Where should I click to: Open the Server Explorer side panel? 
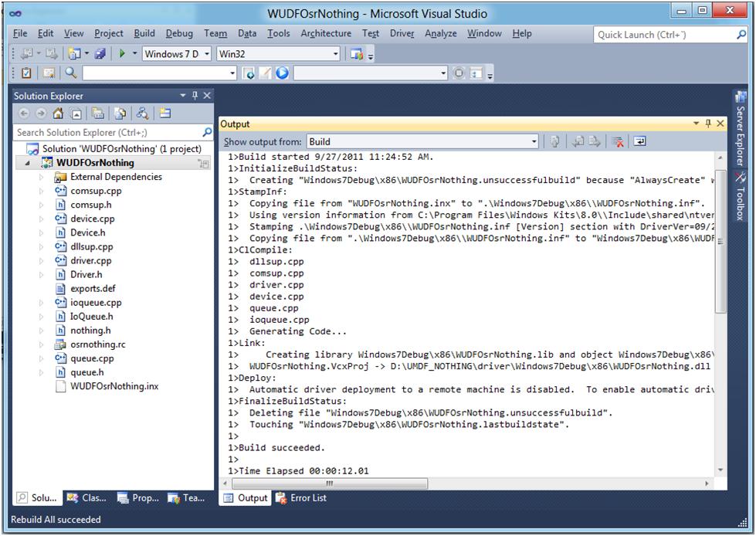pyautogui.click(x=740, y=136)
